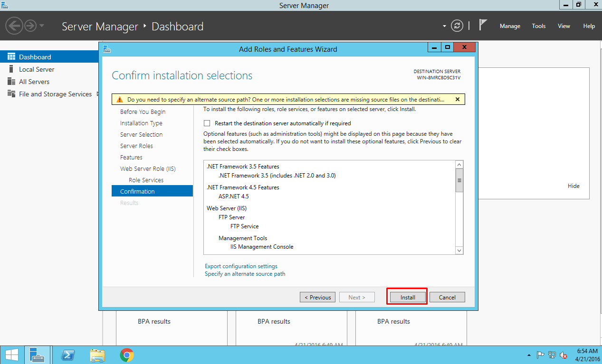Viewport: 602px width, 364px height.
Task: Enable restart destination server automatically checkbox
Action: click(207, 123)
